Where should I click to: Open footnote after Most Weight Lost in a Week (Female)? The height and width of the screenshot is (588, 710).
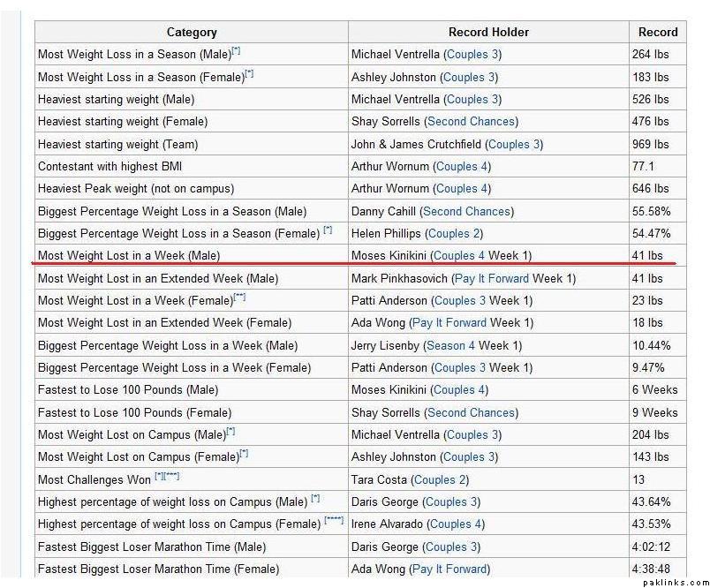239,298
